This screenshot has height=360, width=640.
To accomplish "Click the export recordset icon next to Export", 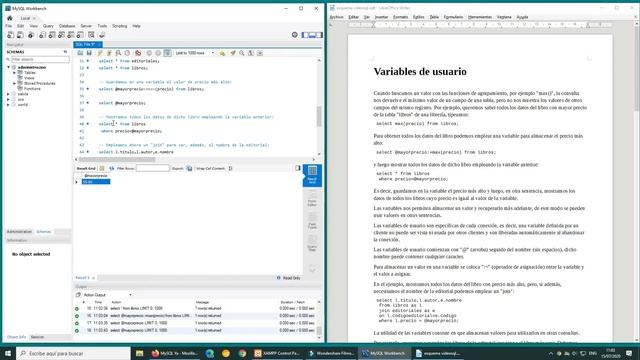I will tap(189, 168).
